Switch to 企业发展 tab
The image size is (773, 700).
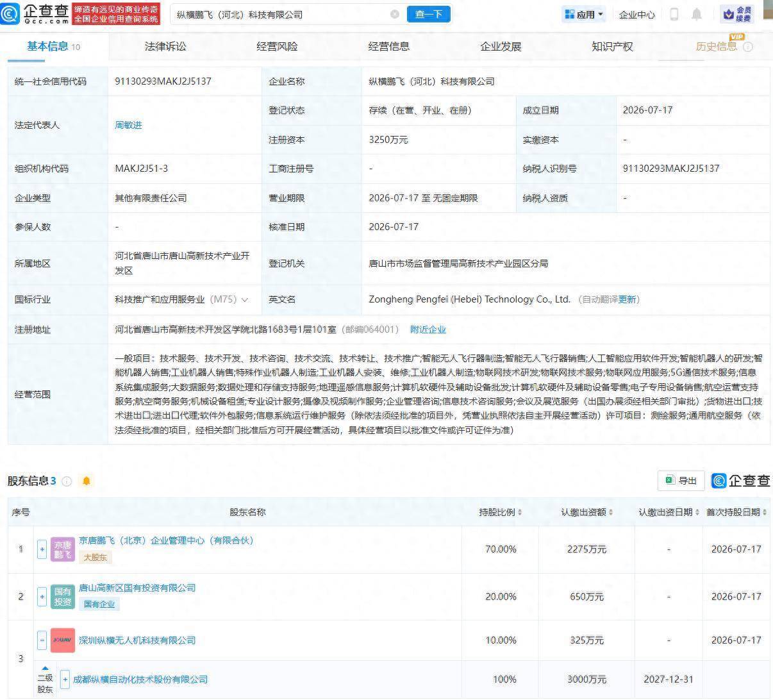[x=501, y=46]
